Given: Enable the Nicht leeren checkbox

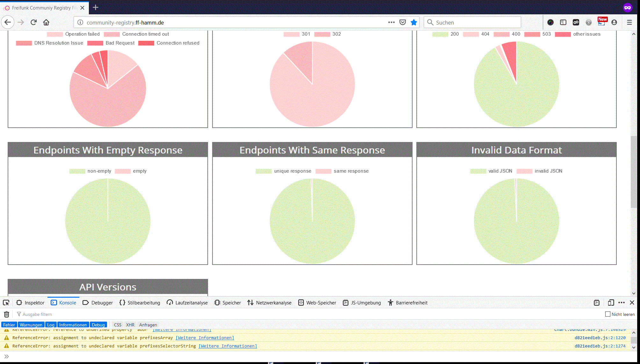Looking at the screenshot, I should click(608, 314).
